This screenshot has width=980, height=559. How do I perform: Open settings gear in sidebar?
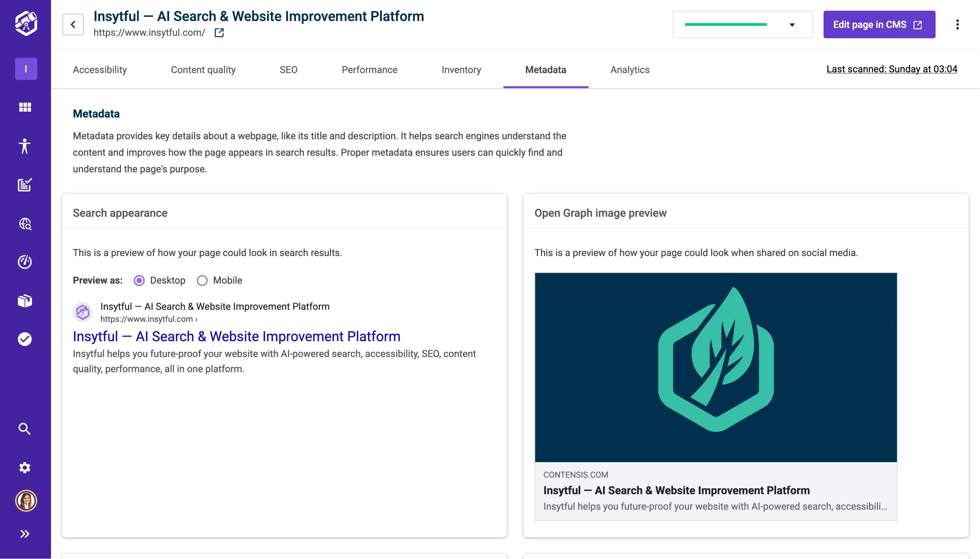(25, 468)
